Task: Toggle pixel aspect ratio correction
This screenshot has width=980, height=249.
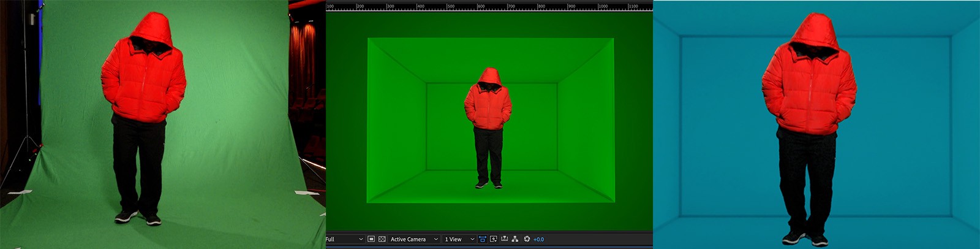Action: pos(483,239)
